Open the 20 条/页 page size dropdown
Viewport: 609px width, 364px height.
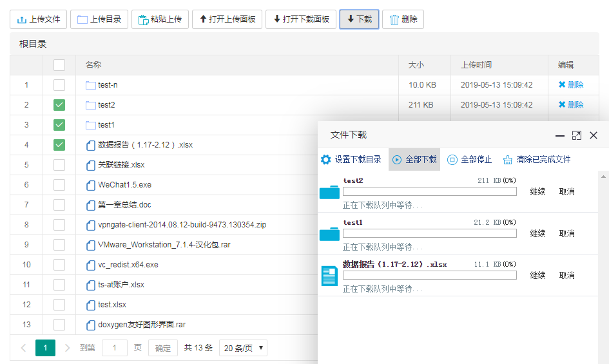tap(244, 348)
